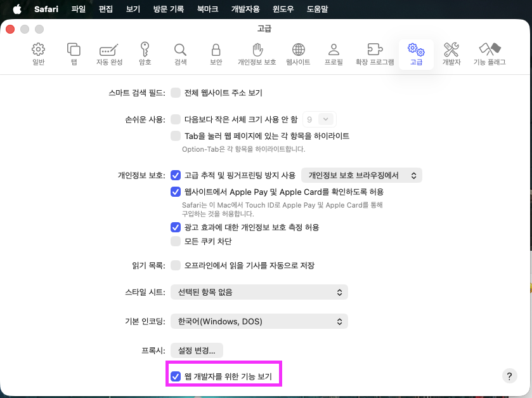Open the 기능 플래그 flags pane
The height and width of the screenshot is (398, 532).
point(490,55)
